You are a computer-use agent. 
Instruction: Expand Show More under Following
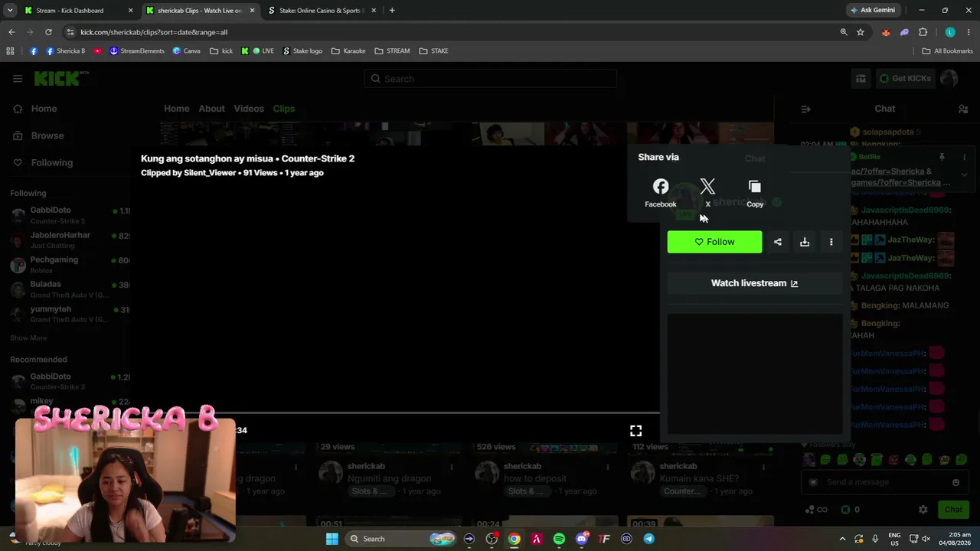coord(28,338)
